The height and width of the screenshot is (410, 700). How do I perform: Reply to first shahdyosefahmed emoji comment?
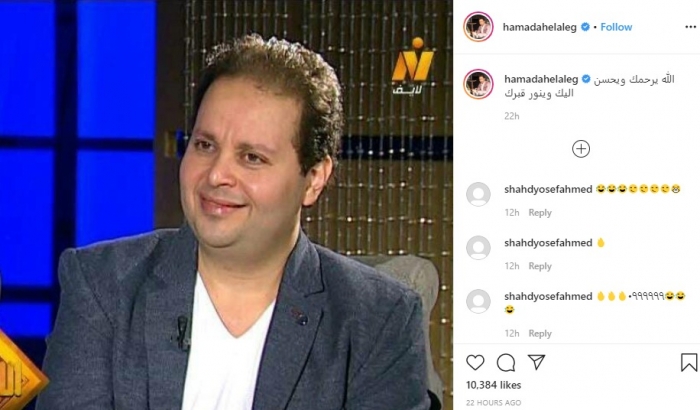[540, 213]
